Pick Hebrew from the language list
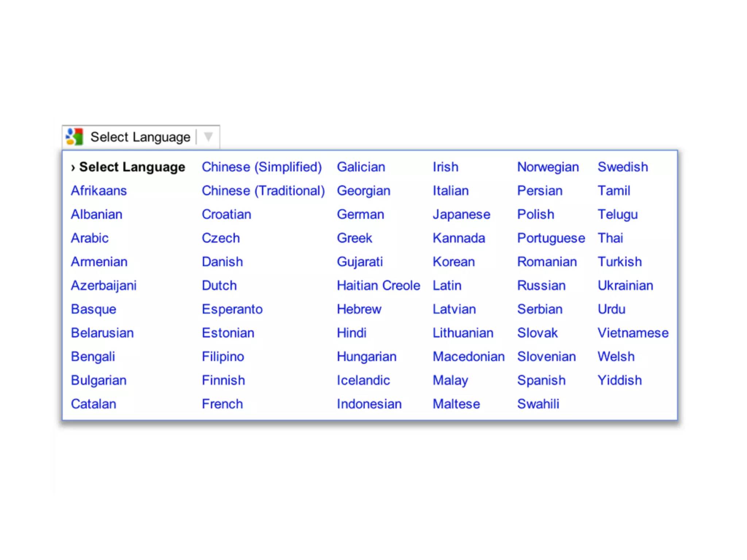Screen dimensions: 747x560 coord(359,309)
